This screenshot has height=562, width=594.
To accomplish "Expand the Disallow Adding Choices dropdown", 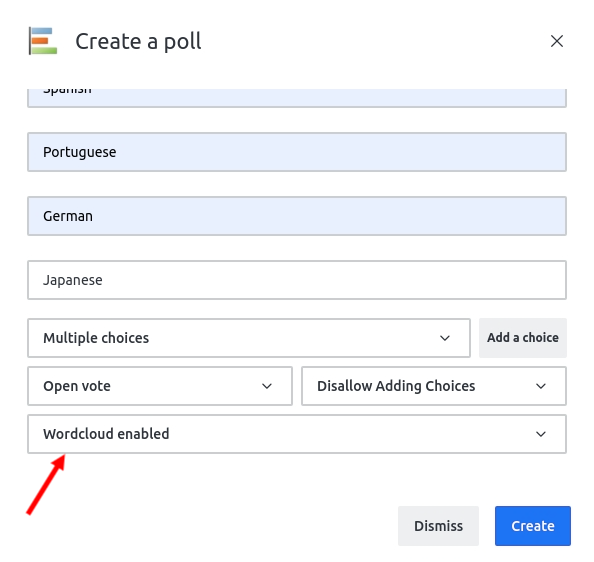I will pos(434,386).
